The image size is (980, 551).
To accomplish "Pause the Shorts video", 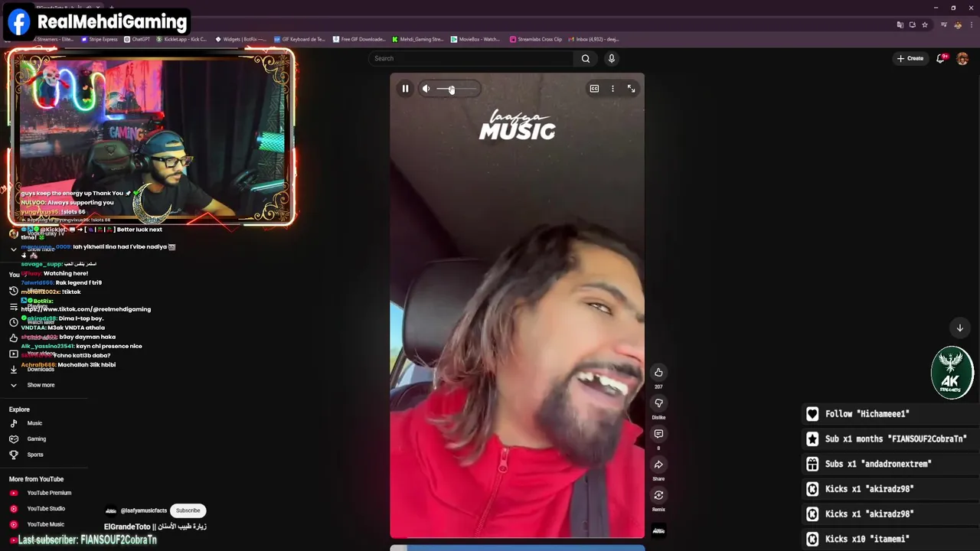I will click(405, 89).
